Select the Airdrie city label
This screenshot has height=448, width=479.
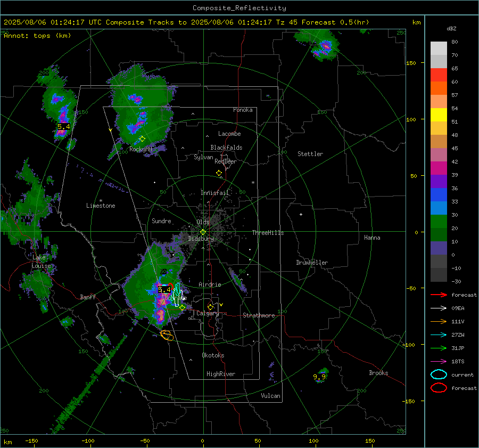[210, 284]
